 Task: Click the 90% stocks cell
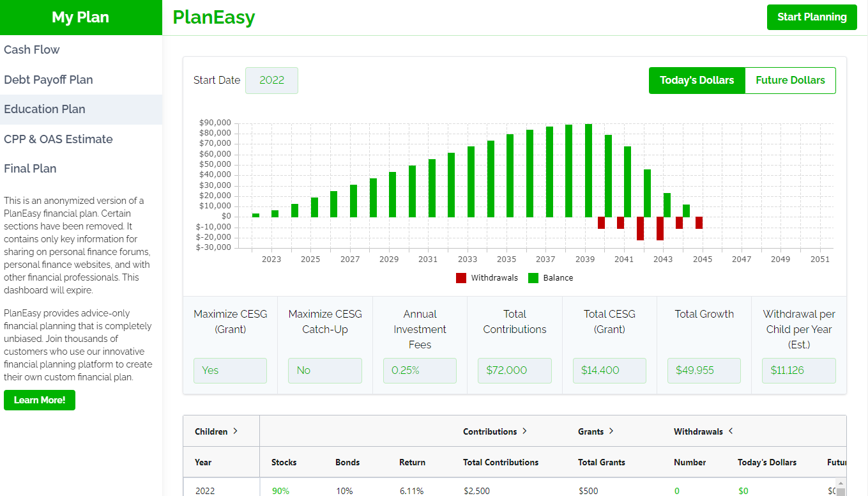[280, 491]
